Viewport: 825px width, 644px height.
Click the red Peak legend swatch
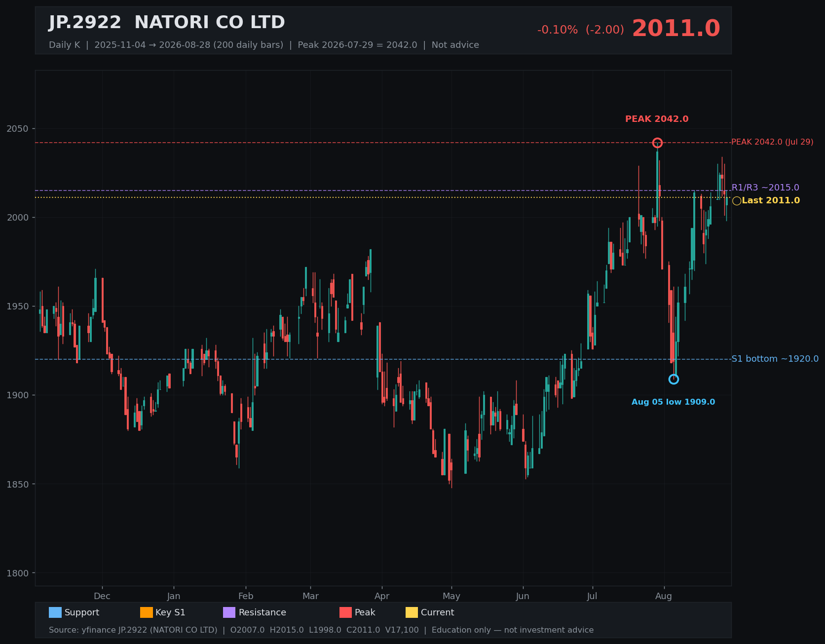tap(346, 612)
